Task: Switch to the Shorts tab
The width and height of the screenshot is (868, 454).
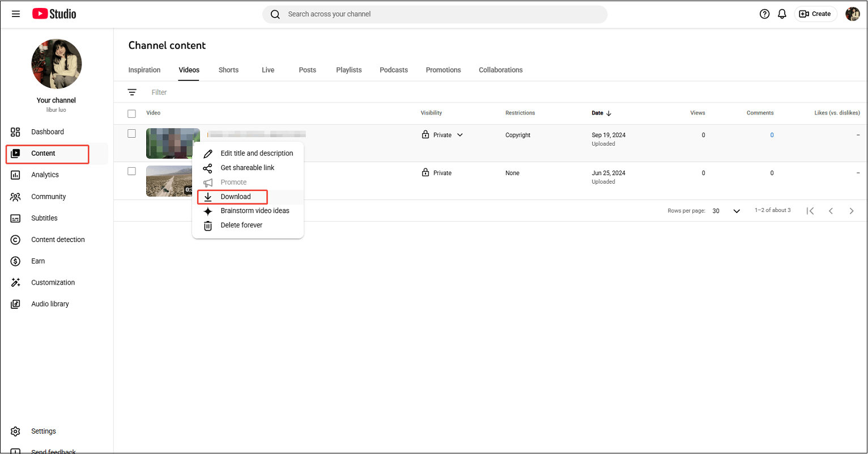Action: click(228, 70)
